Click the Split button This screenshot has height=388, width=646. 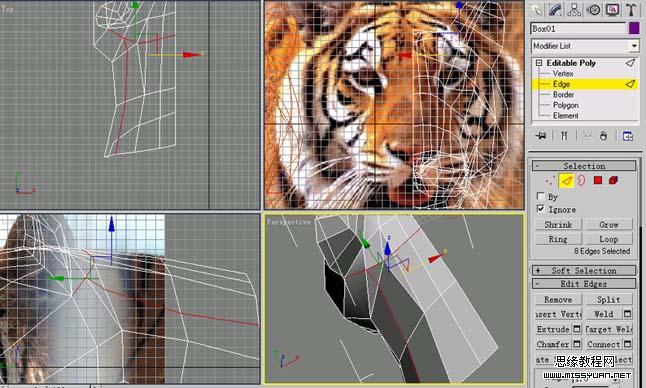[609, 299]
